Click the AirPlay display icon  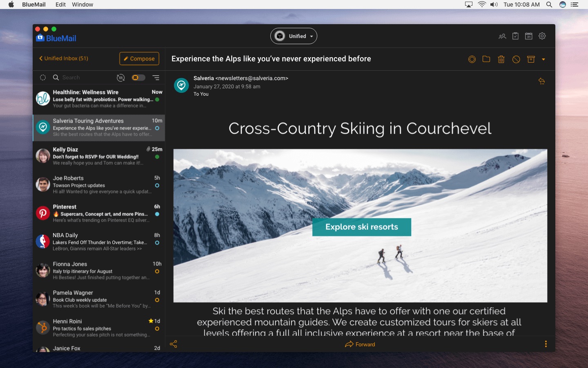click(x=469, y=4)
